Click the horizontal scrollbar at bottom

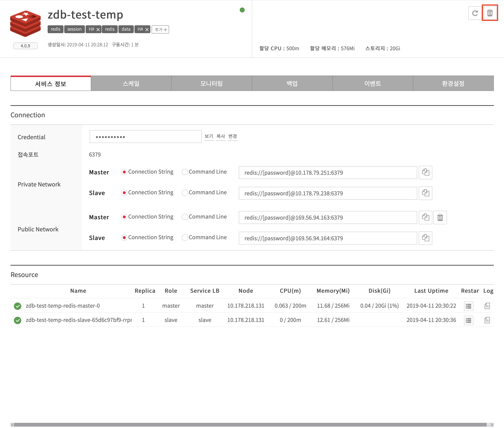point(250,425)
